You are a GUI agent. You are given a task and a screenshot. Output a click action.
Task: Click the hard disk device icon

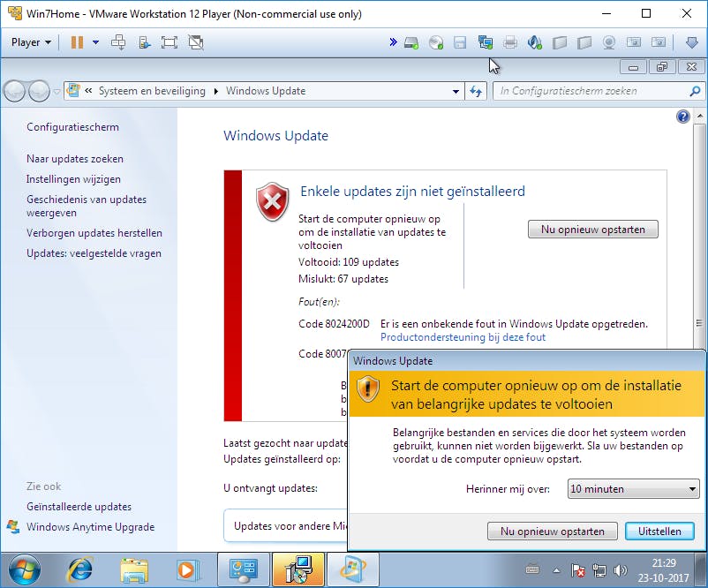(x=411, y=43)
